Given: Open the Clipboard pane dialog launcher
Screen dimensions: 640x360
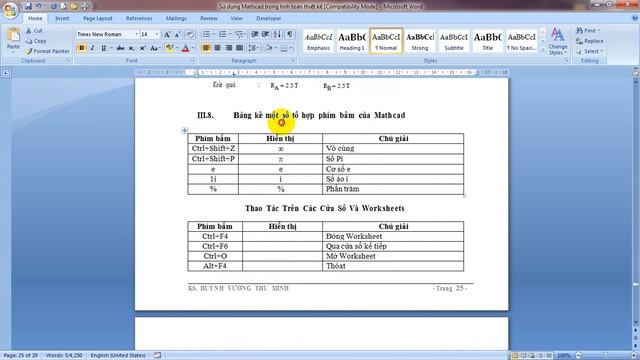Looking at the screenshot, I should point(69,60).
